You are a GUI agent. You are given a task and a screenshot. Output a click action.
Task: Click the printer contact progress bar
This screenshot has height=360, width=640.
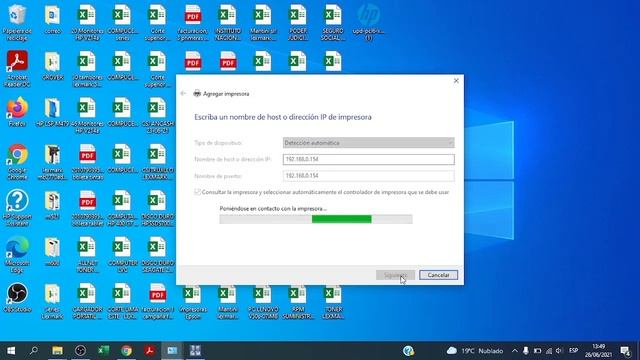click(316, 219)
